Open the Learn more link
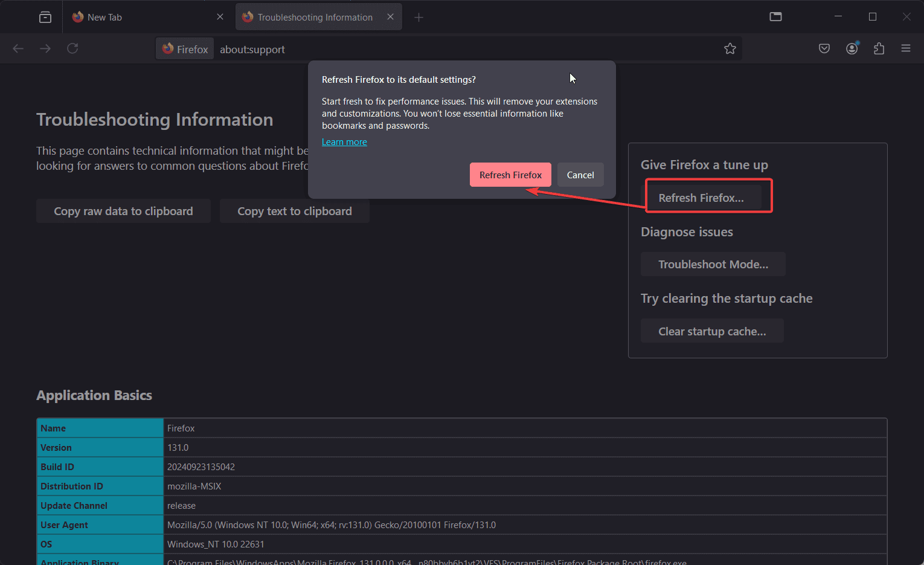This screenshot has height=565, width=924. (x=344, y=142)
